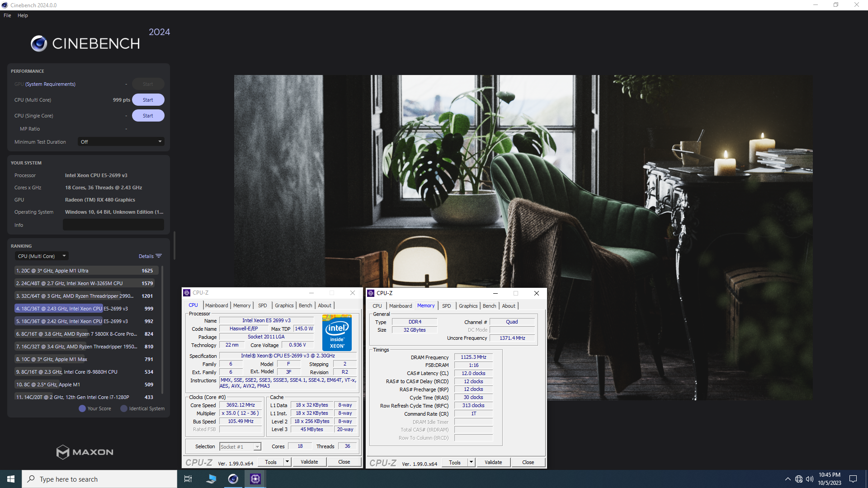
Task: Open About tab in left CPU-Z window
Action: click(x=325, y=305)
